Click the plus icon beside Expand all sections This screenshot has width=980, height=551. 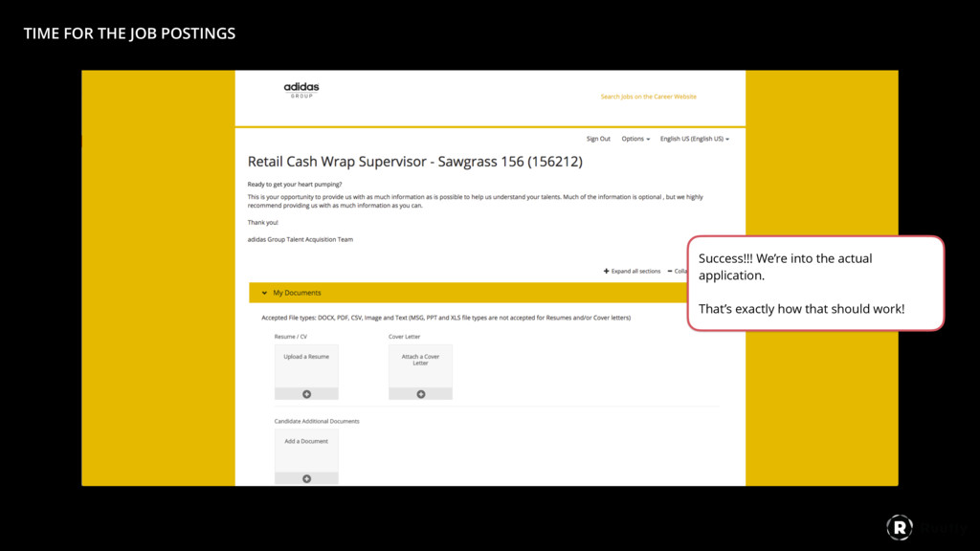(606, 271)
